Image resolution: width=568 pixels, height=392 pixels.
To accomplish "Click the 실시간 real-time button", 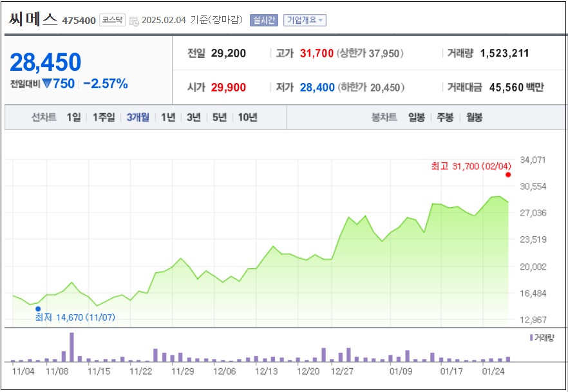I will click(x=264, y=20).
